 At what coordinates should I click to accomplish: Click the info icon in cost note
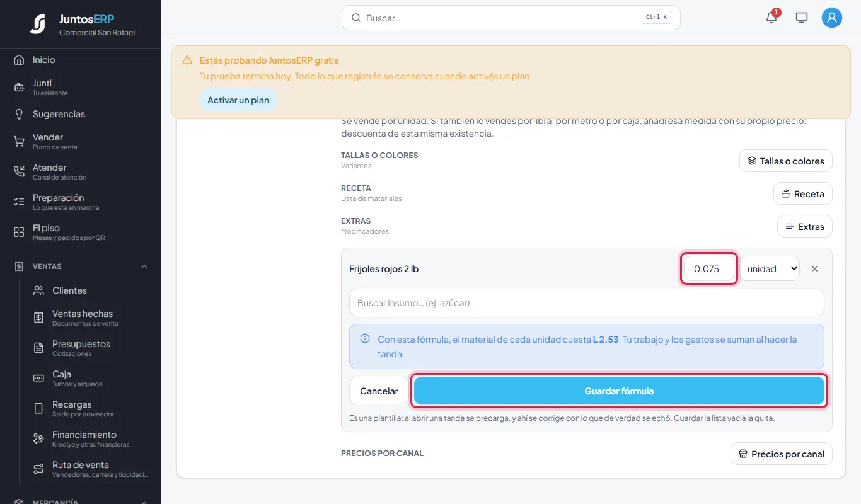pos(365,339)
